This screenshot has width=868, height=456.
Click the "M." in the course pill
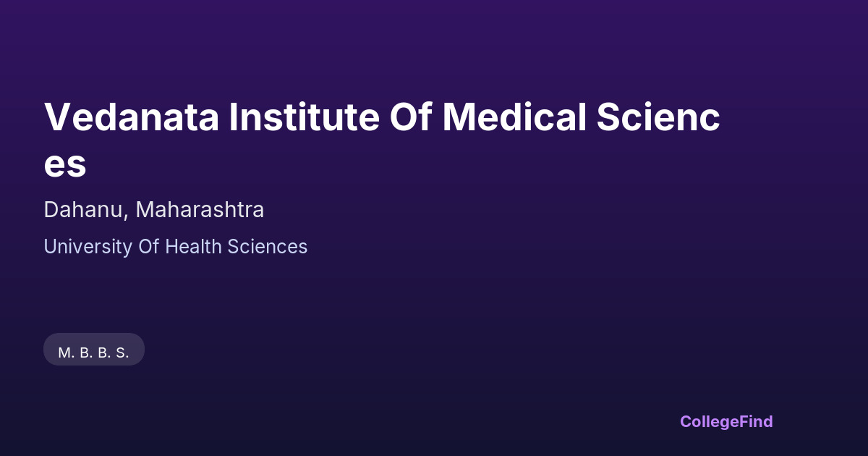[66, 353]
